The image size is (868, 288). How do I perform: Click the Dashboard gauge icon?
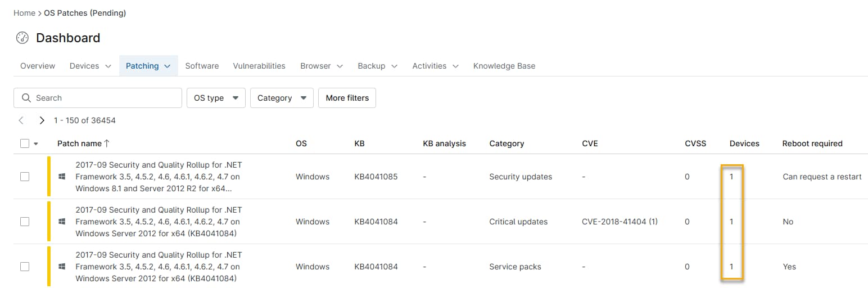(x=22, y=38)
